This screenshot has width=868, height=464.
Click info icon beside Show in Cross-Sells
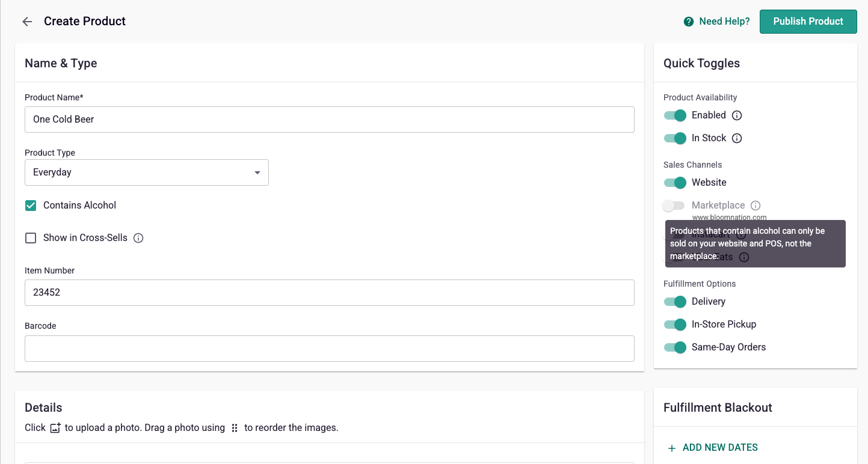[x=138, y=238]
